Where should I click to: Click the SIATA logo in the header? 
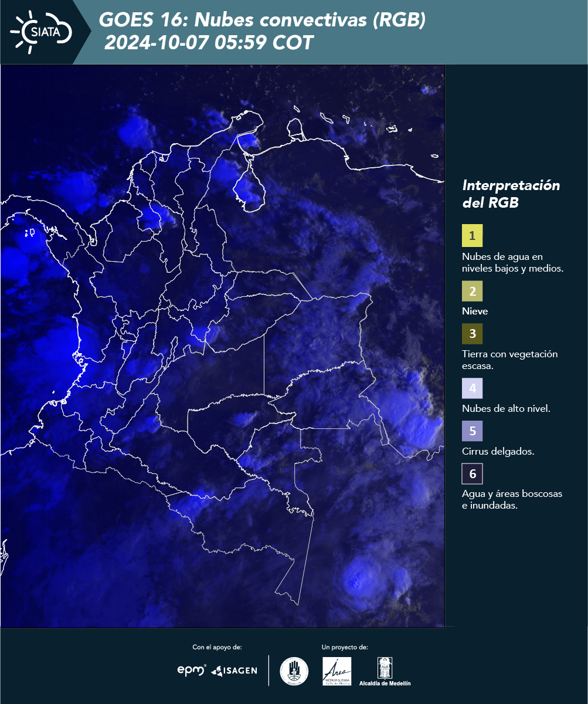pyautogui.click(x=41, y=32)
